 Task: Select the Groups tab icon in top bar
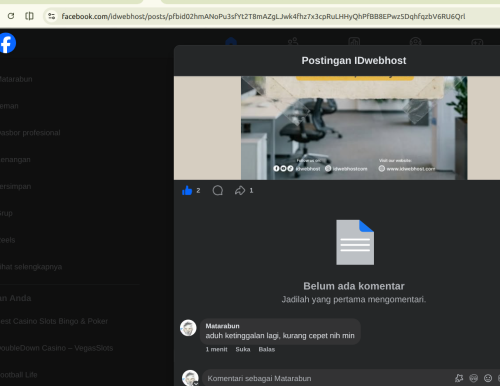[416, 41]
